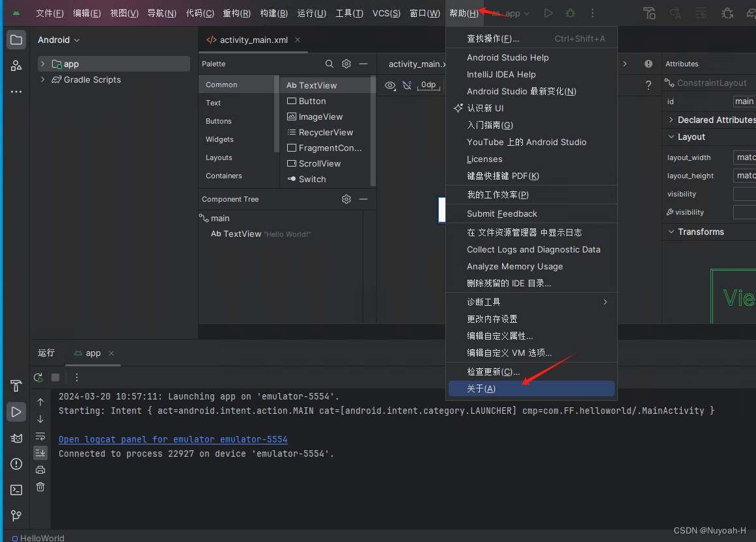Open the 文件(F) menu
This screenshot has height=542, width=756.
[49, 14]
